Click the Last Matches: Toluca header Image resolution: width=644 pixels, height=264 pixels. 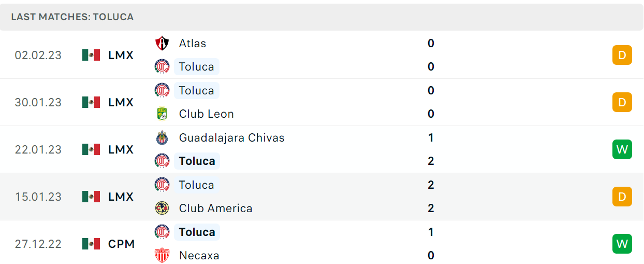(72, 17)
